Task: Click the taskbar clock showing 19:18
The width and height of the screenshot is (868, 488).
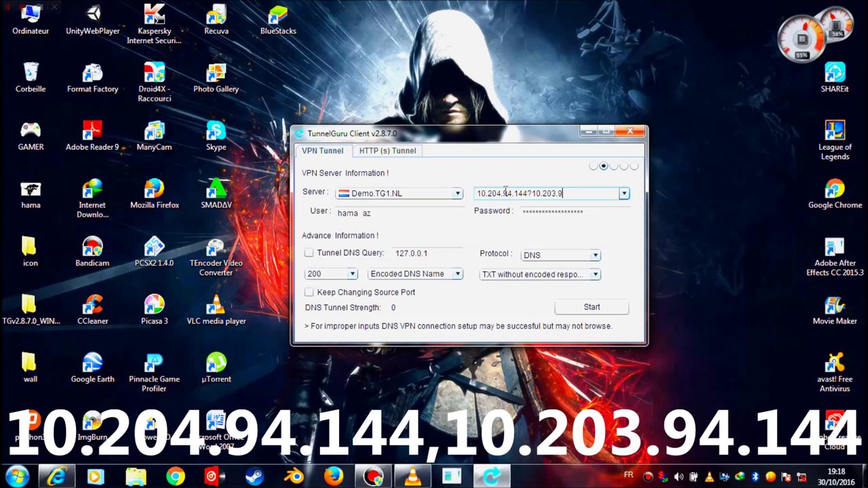Action: point(836,476)
